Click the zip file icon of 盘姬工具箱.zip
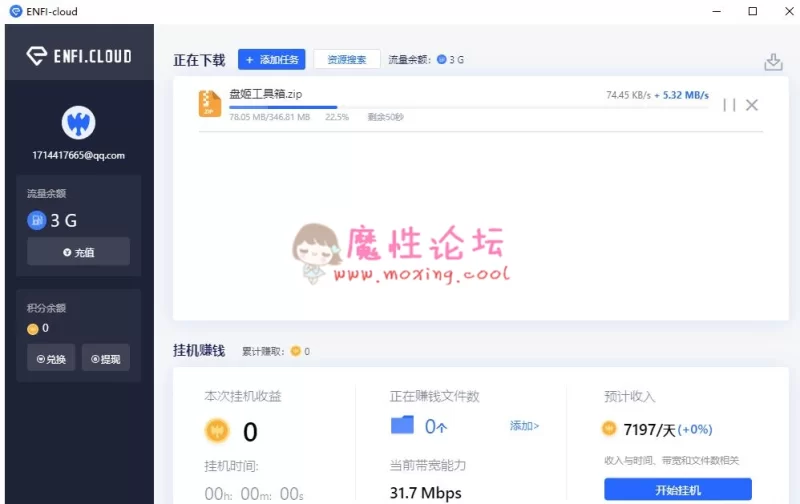Image resolution: width=800 pixels, height=504 pixels. tap(210, 104)
